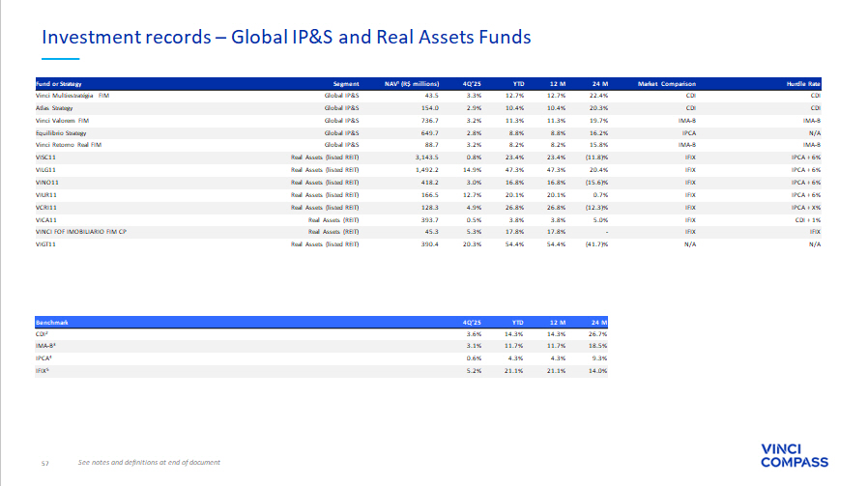
Task: Select VINCI FOF IMOBILIARIO FIM CP row
Action: point(81,232)
